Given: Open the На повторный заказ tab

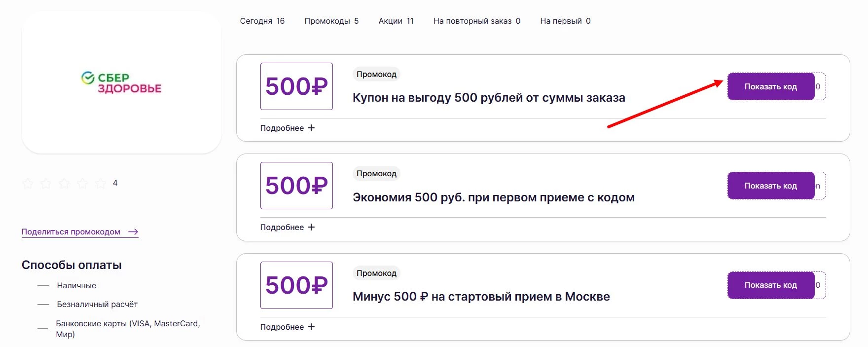Looking at the screenshot, I should tap(476, 21).
